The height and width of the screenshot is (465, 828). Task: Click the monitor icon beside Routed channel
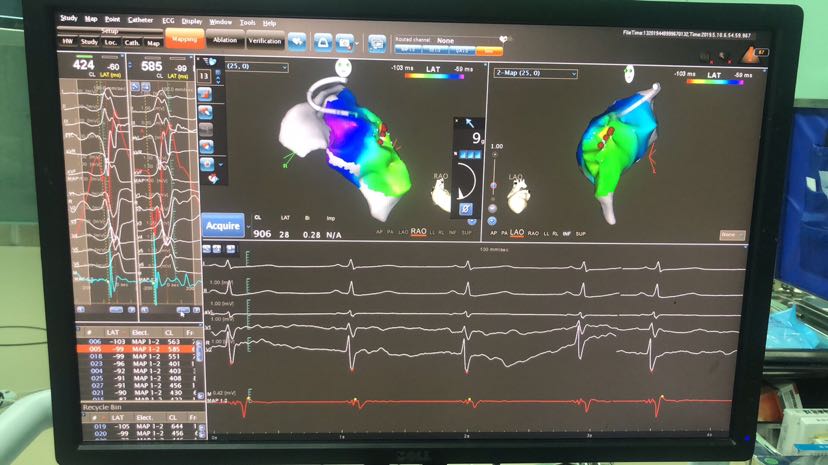[377, 43]
